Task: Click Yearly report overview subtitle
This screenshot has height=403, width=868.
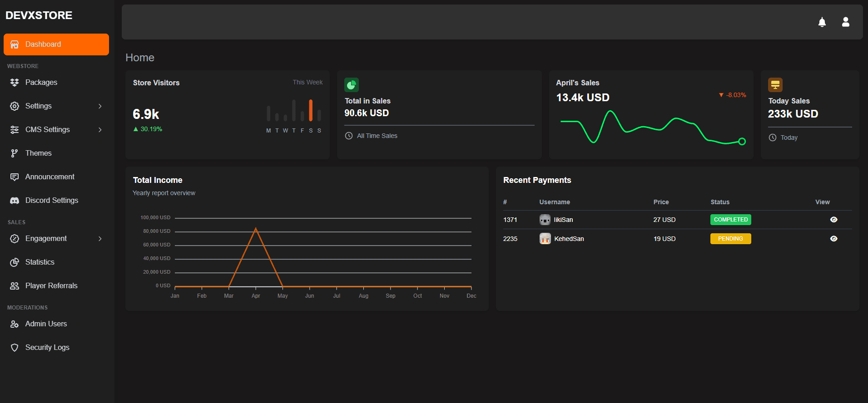Action: (164, 193)
